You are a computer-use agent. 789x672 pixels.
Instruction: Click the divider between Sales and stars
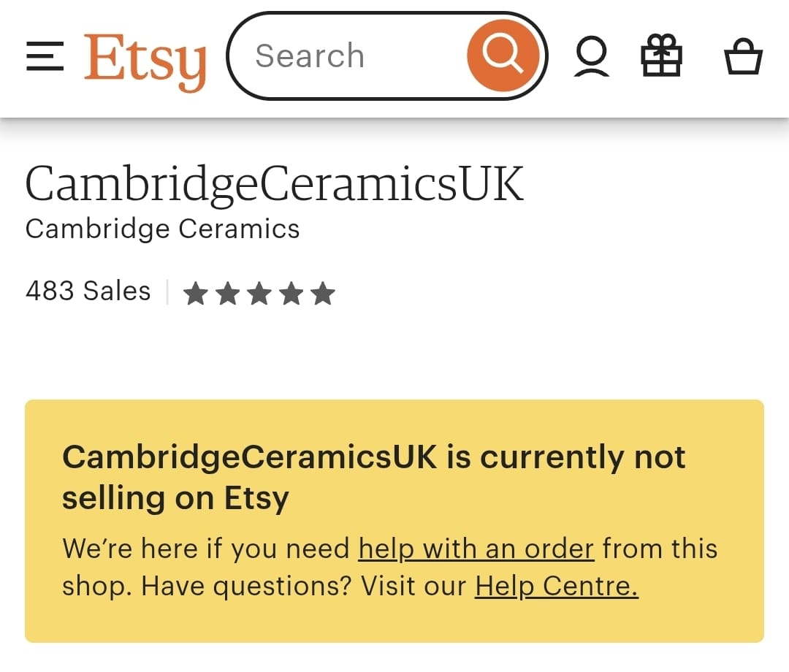pyautogui.click(x=167, y=291)
